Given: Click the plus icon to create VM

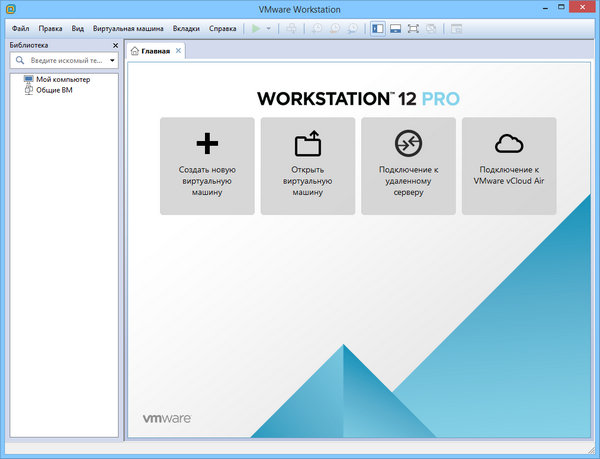Looking at the screenshot, I should 206,143.
